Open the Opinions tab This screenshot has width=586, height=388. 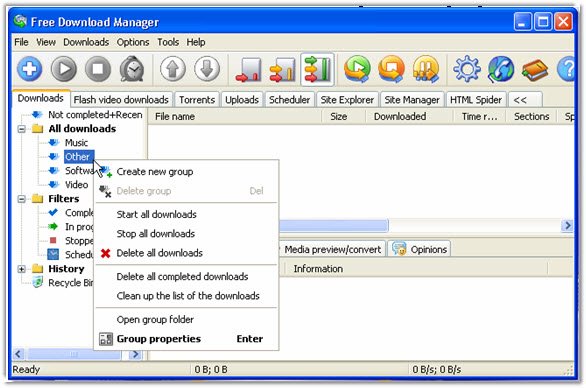(x=419, y=249)
